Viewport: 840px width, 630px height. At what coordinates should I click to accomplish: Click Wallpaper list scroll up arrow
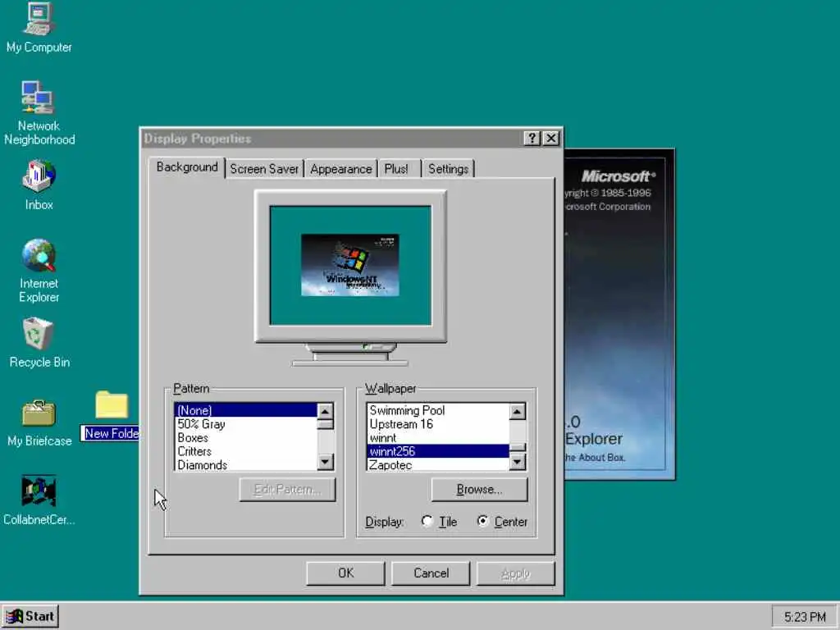coord(517,412)
